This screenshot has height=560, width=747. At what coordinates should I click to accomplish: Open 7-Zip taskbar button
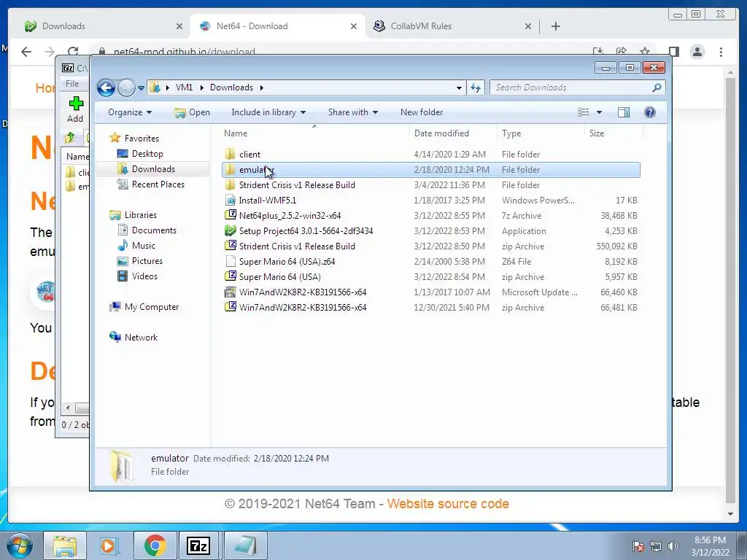click(198, 545)
